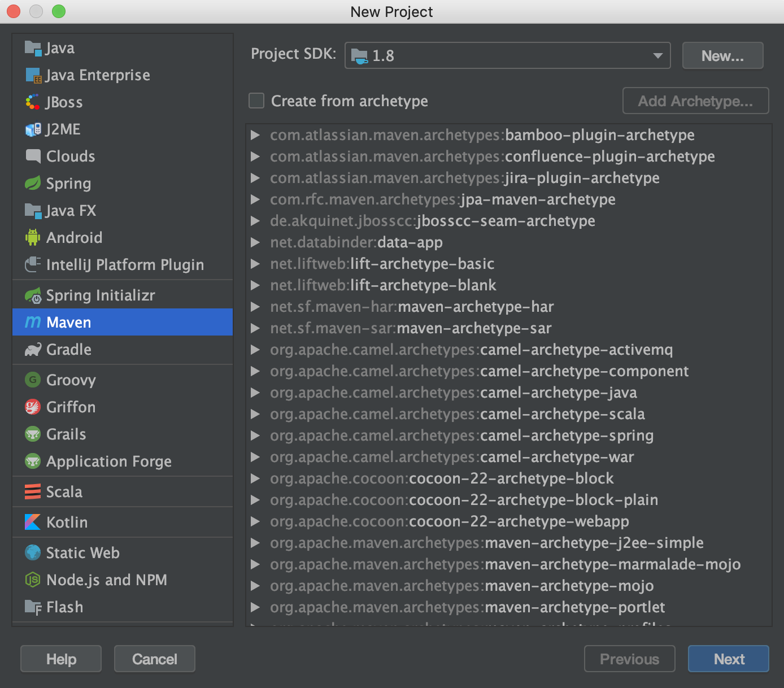Click the IntelliJ Platform Plugin icon
The image size is (784, 688).
click(x=33, y=265)
